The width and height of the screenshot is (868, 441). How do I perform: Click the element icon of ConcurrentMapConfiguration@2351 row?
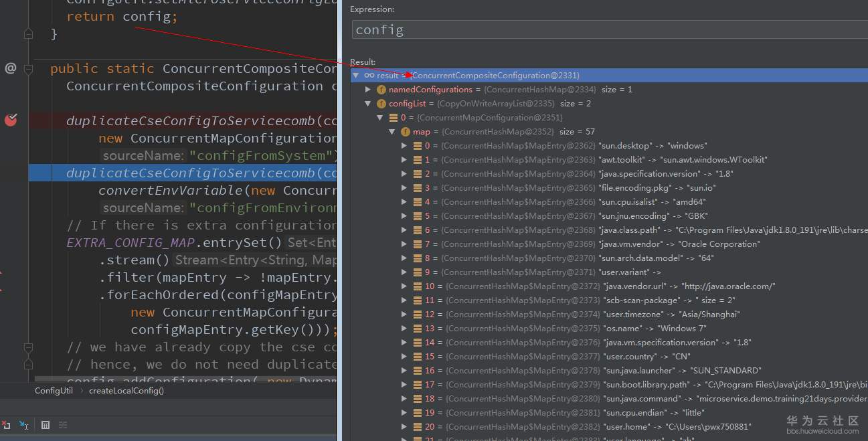394,118
